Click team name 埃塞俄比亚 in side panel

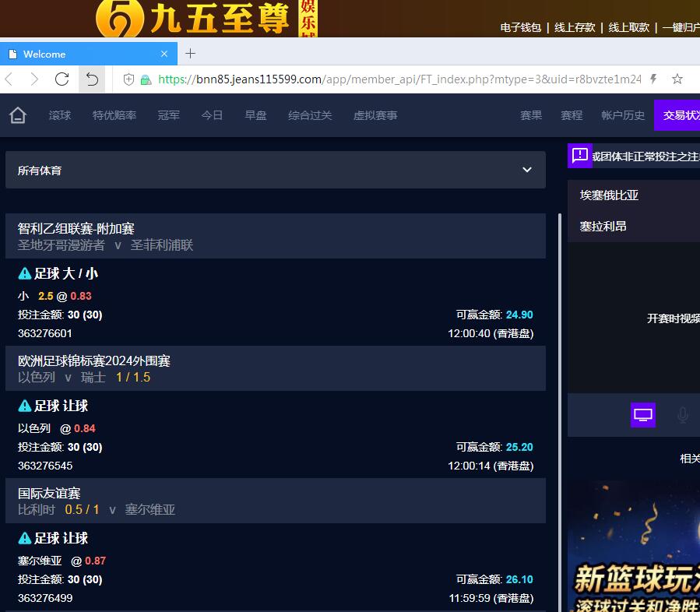click(609, 195)
